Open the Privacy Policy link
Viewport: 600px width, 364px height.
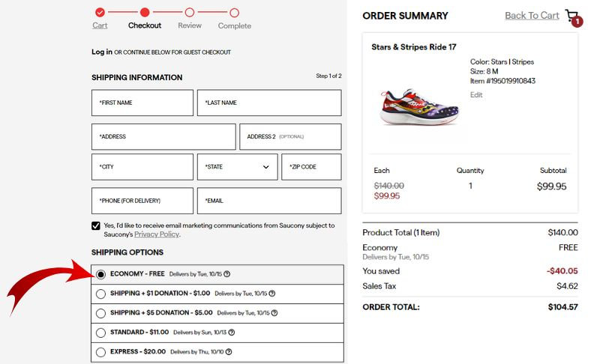[157, 234]
